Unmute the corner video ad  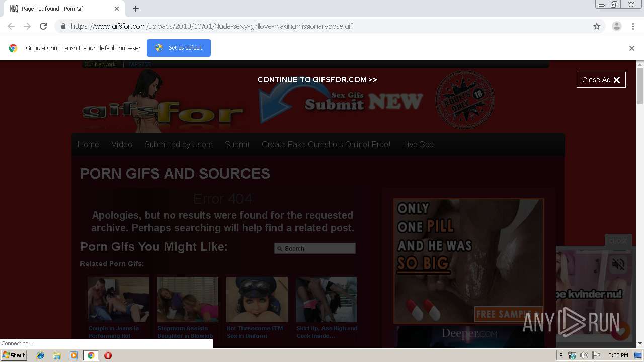pos(618,264)
